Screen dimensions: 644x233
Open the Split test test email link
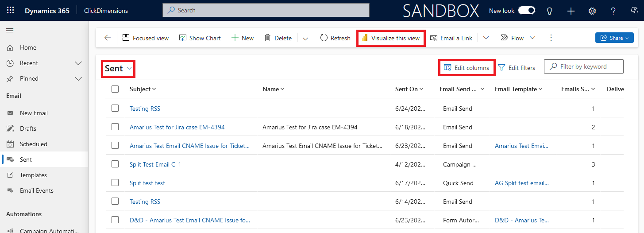click(x=147, y=183)
